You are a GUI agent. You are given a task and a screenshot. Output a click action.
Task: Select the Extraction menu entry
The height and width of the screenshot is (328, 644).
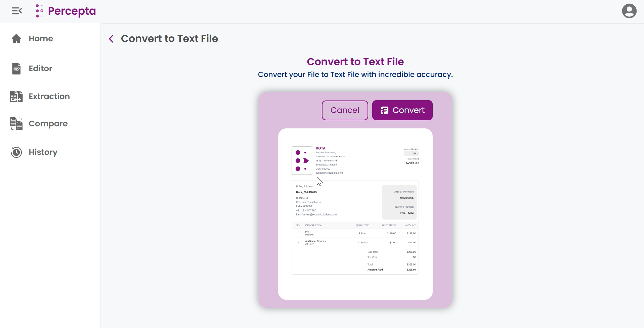[49, 96]
